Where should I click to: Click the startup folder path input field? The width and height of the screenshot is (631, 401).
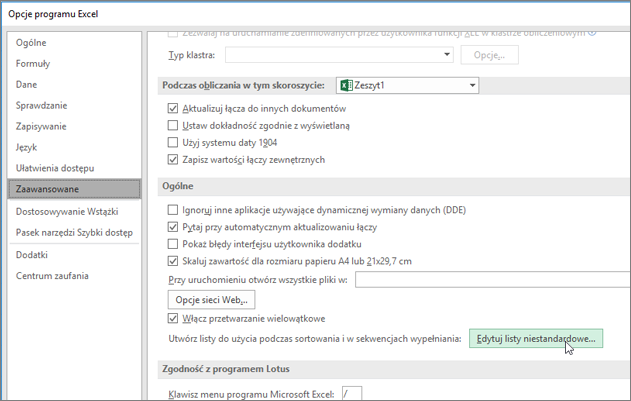493,280
